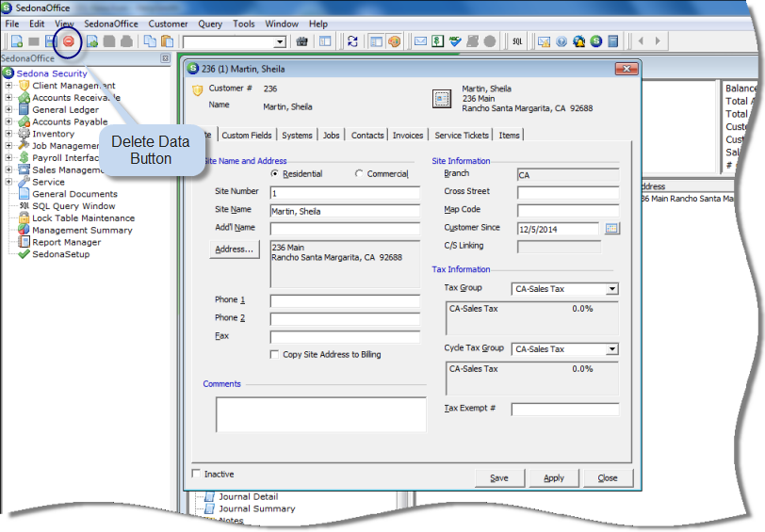Open the Query menu
The width and height of the screenshot is (765, 532).
pos(210,24)
